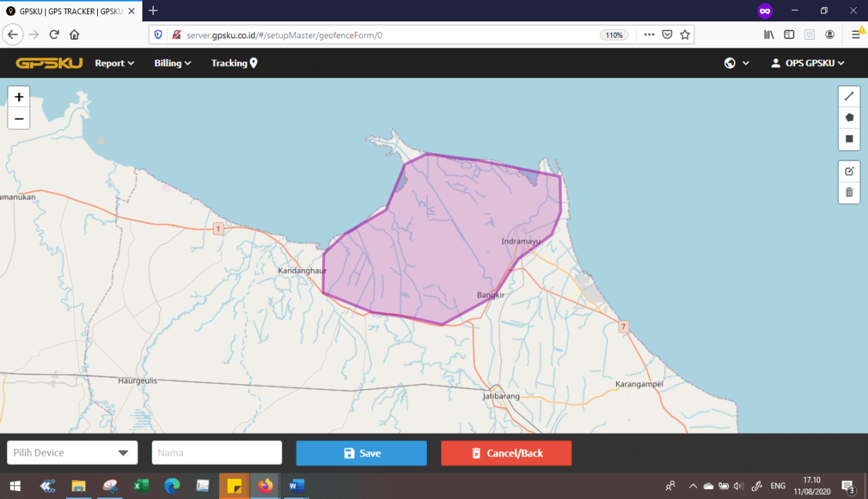This screenshot has height=499, width=868.
Task: Click the Save button
Action: click(x=361, y=453)
